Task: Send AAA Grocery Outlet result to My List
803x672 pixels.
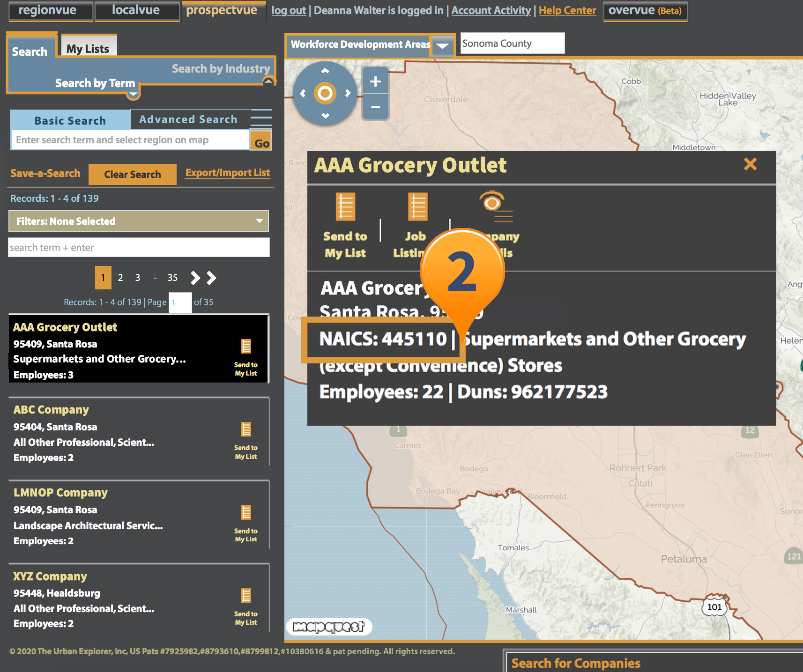Action: pyautogui.click(x=246, y=357)
